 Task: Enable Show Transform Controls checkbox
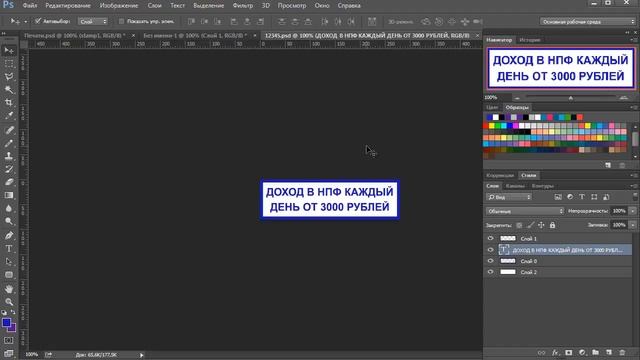point(121,21)
